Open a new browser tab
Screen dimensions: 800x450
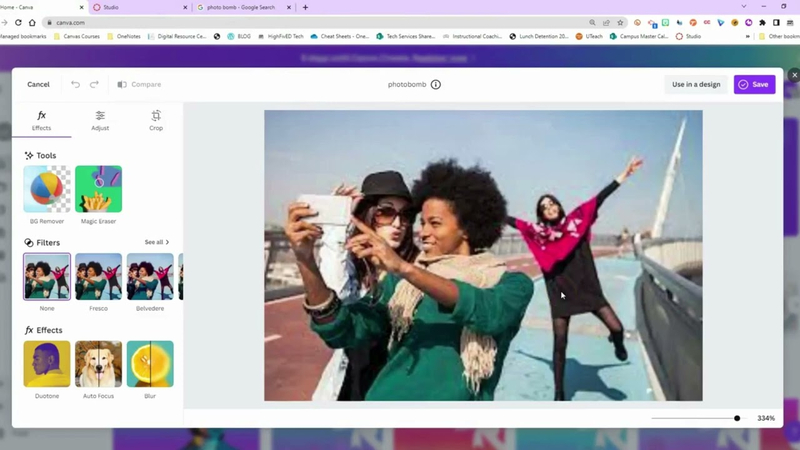pyautogui.click(x=305, y=7)
